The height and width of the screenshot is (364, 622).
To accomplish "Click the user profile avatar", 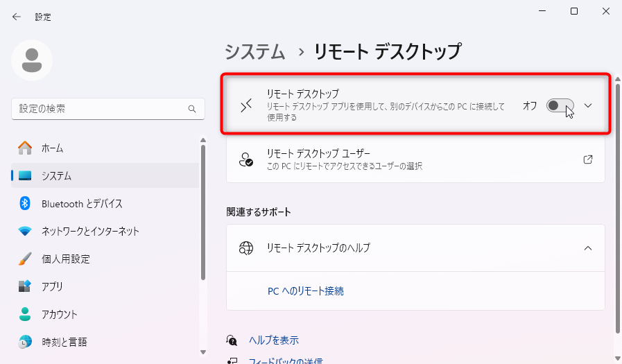I will click(x=32, y=60).
